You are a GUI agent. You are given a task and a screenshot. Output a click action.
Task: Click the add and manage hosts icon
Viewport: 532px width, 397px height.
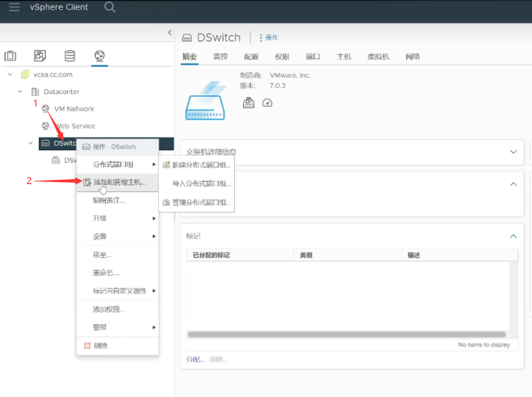click(x=87, y=182)
